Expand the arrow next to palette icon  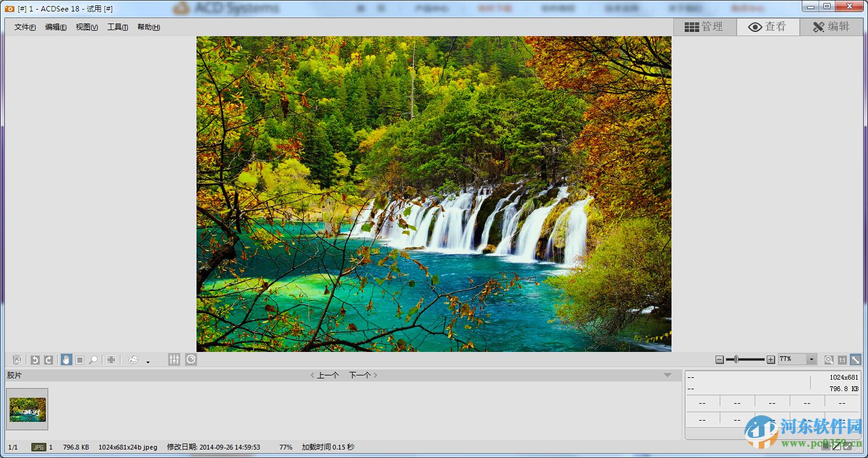tap(148, 362)
